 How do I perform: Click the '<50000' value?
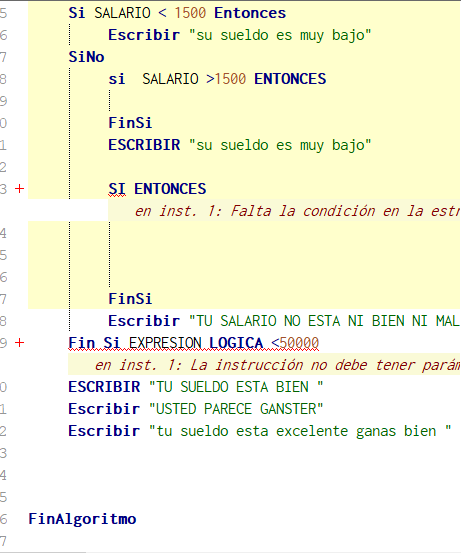pyautogui.click(x=295, y=343)
